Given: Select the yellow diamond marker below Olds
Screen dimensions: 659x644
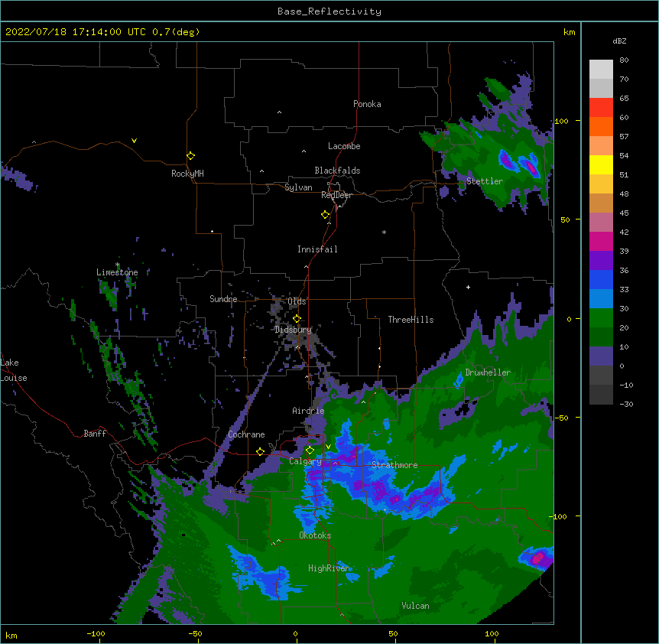Looking at the screenshot, I should [297, 319].
